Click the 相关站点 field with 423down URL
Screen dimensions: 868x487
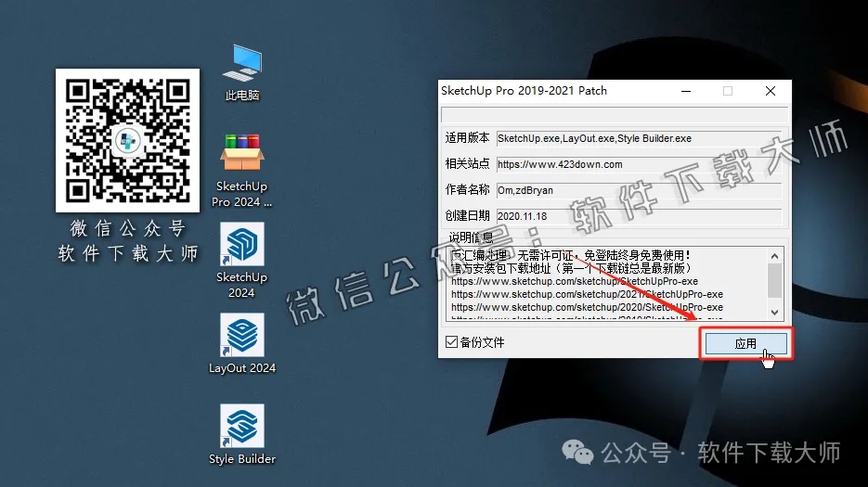tap(639, 164)
